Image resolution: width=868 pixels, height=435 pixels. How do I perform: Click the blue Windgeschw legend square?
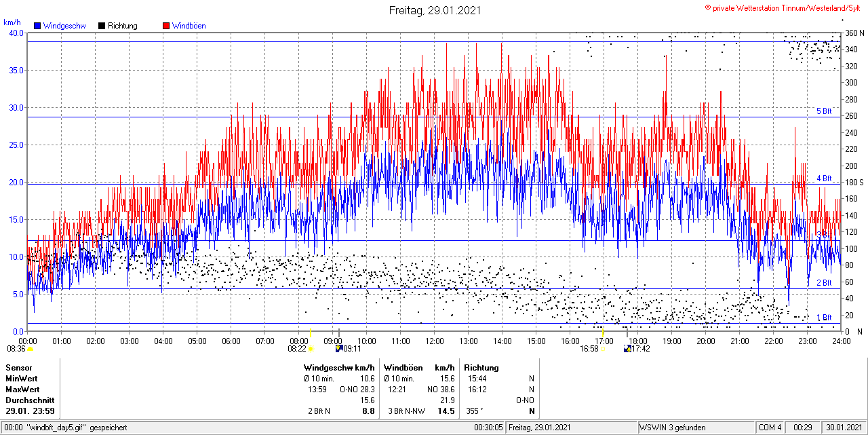coord(37,26)
